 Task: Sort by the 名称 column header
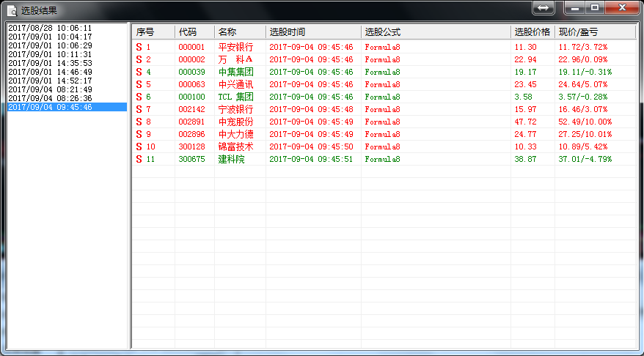pyautogui.click(x=241, y=32)
